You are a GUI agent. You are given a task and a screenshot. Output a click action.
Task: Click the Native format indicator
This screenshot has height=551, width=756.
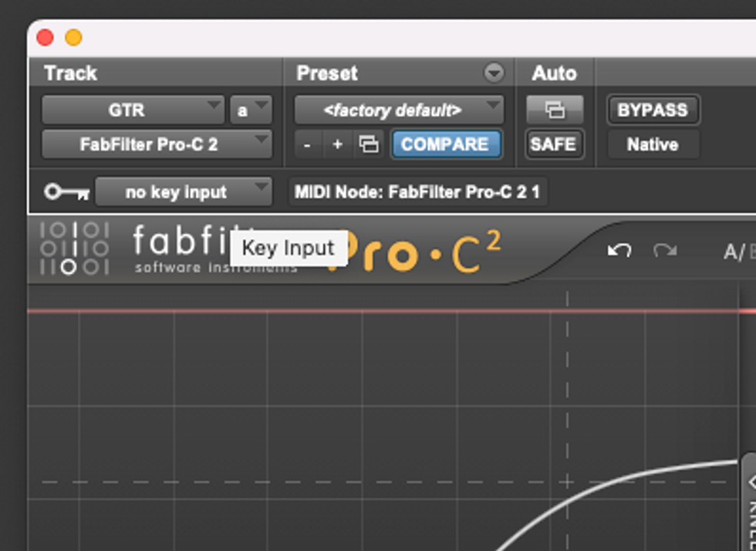click(653, 144)
